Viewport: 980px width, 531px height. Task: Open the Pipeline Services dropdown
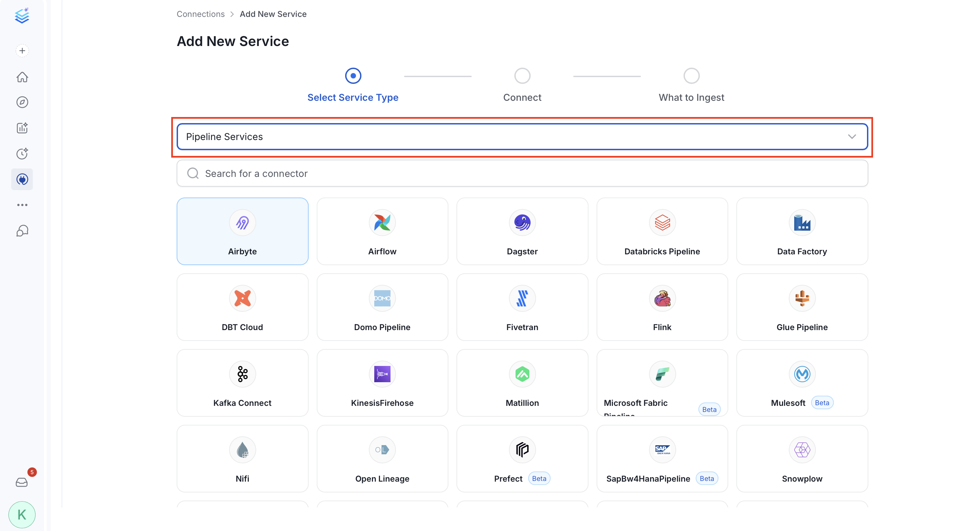click(x=522, y=136)
